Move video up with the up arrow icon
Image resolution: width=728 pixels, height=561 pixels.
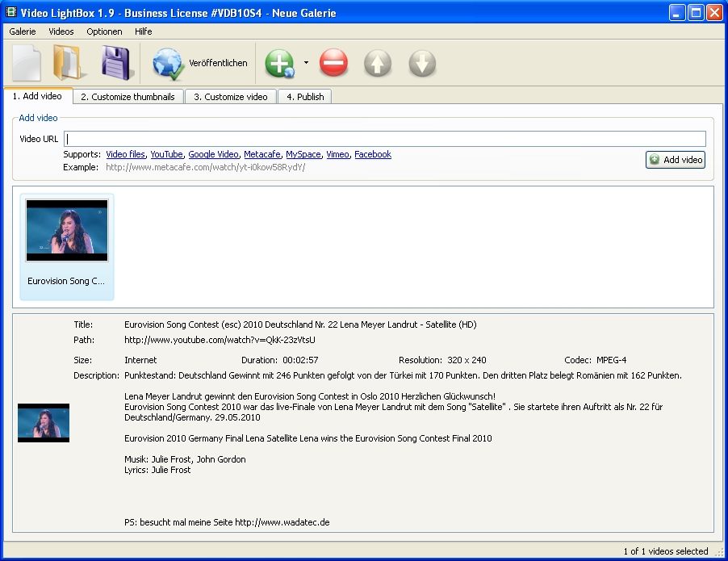378,63
